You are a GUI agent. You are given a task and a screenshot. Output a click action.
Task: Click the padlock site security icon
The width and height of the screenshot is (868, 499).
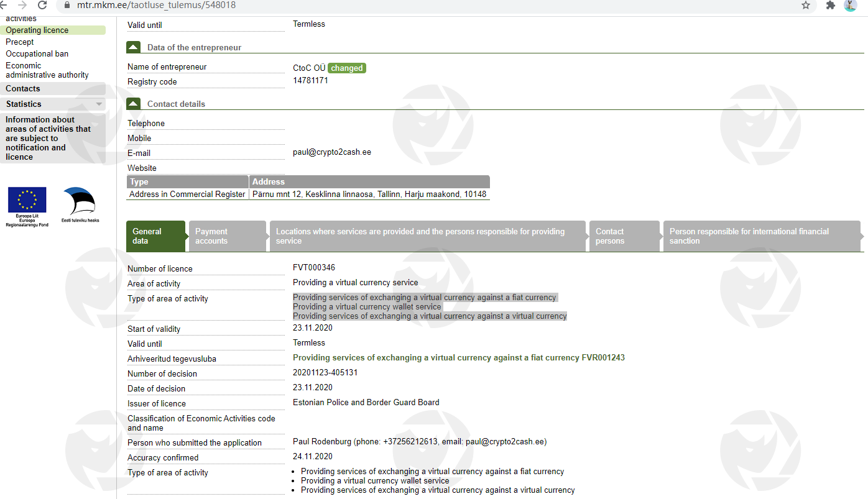click(x=67, y=5)
